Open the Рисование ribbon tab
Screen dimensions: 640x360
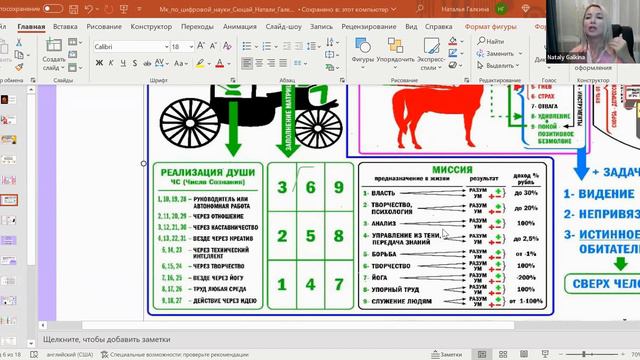pos(104,27)
